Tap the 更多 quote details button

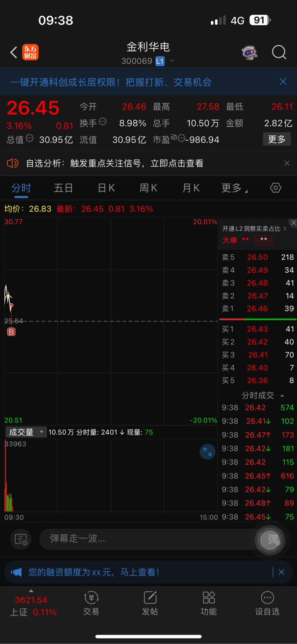277,139
